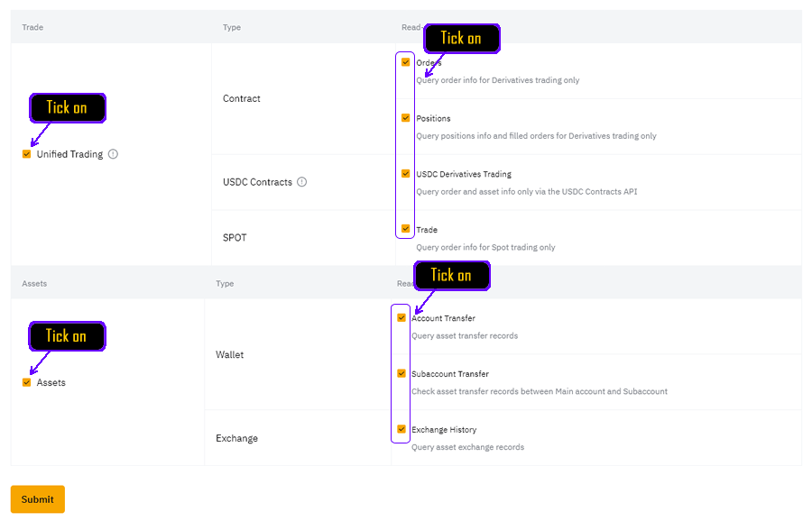Enable the Exchange History checkbox
The width and height of the screenshot is (812, 521).
[x=401, y=429]
